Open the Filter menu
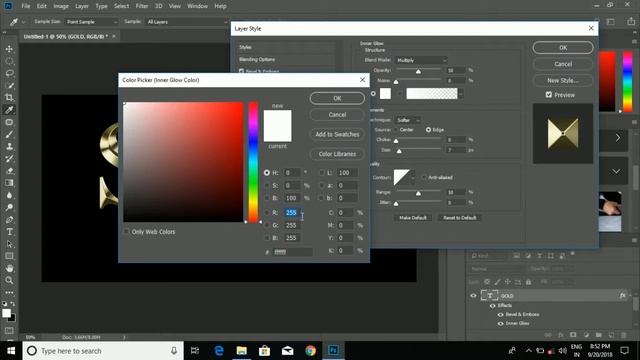Image resolution: width=640 pixels, height=360 pixels. (142, 6)
